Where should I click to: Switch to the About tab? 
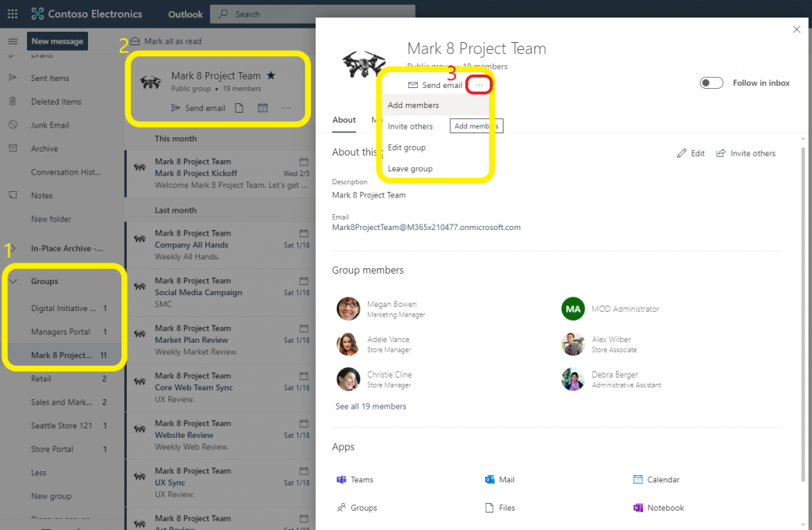343,121
